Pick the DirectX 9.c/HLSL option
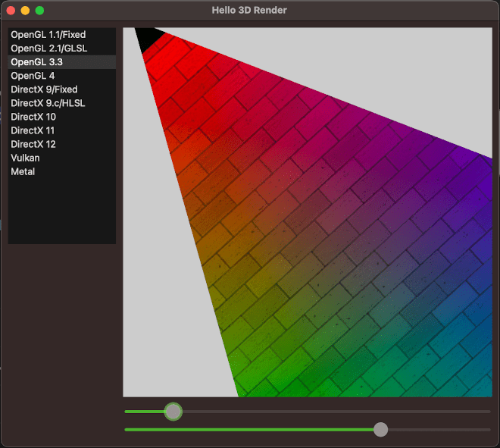 (48, 103)
